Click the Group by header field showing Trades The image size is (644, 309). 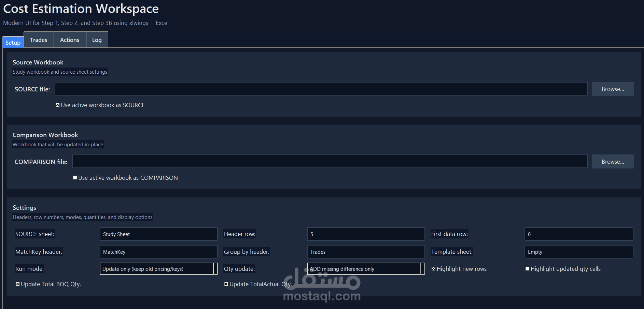click(x=365, y=252)
